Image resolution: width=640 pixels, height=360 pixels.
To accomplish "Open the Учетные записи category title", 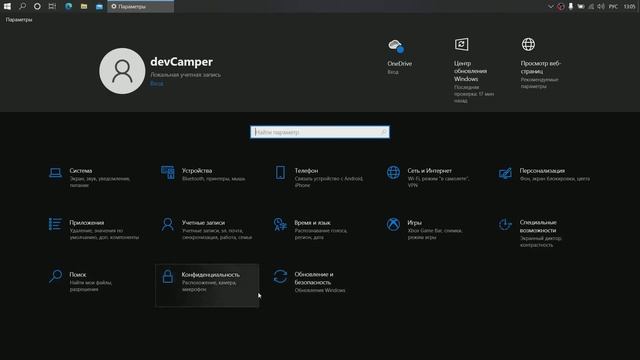I will click(203, 222).
